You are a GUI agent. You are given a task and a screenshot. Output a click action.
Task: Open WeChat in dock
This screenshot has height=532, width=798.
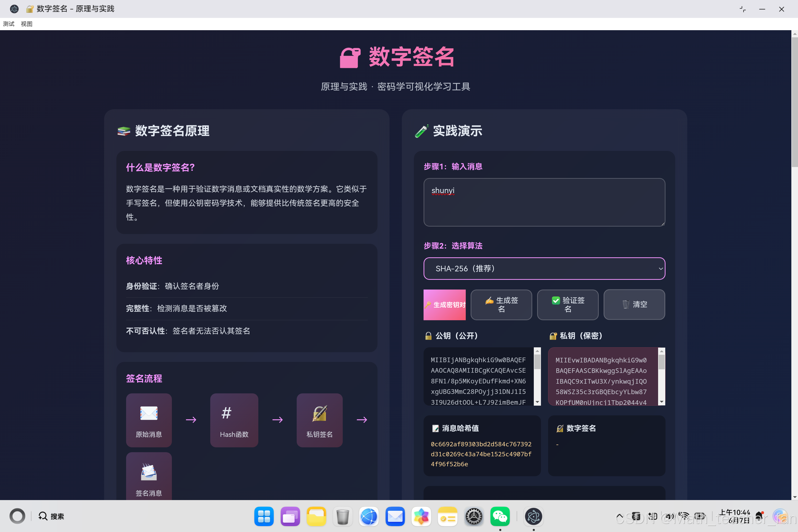(500, 516)
